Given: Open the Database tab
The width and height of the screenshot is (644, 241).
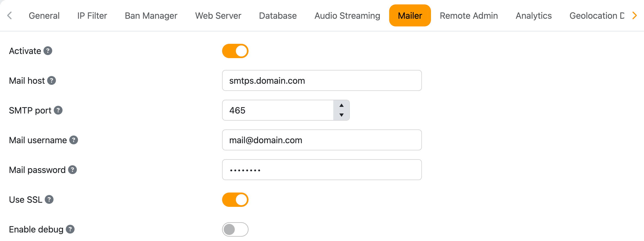Looking at the screenshot, I should pyautogui.click(x=278, y=15).
